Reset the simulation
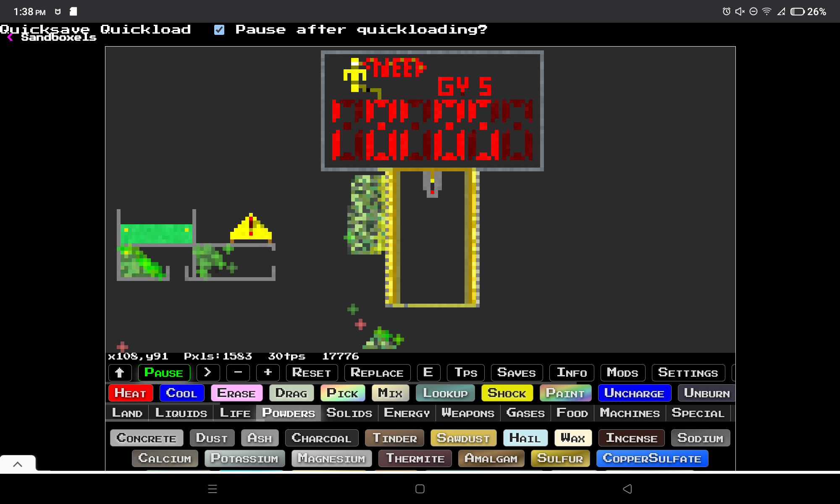 [x=312, y=373]
